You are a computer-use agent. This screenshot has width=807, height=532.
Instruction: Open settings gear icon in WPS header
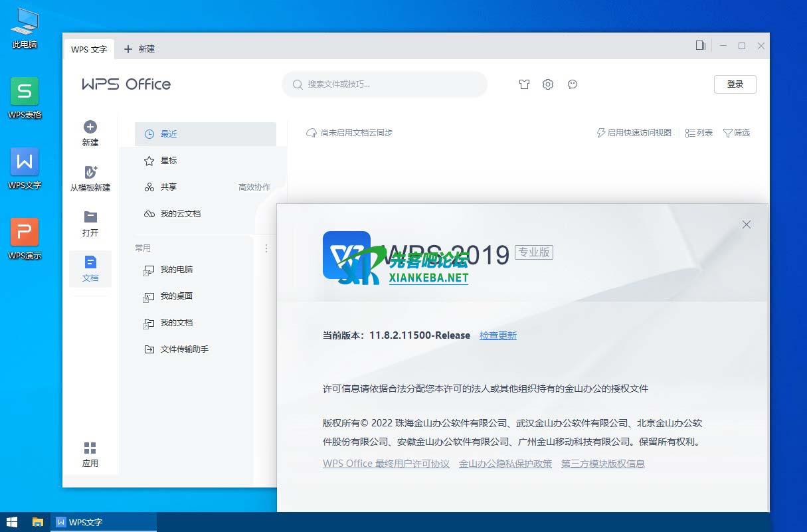point(548,84)
